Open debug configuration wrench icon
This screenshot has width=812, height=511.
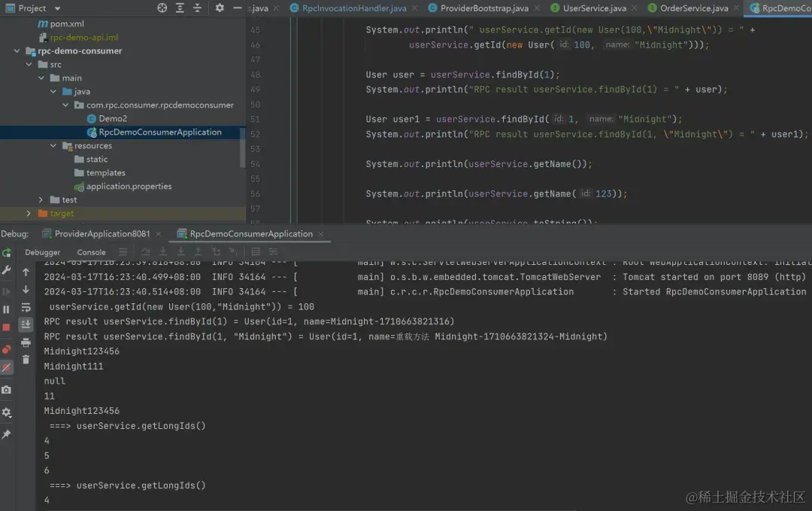6,270
